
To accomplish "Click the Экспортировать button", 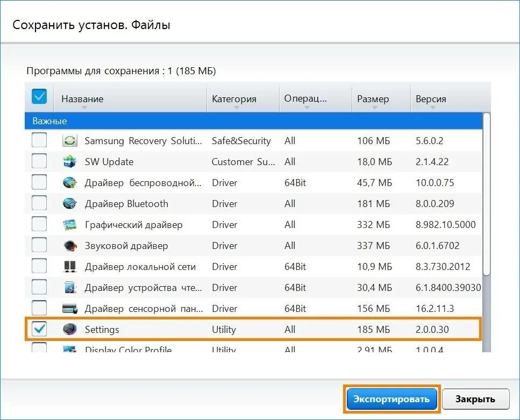I will (x=391, y=399).
